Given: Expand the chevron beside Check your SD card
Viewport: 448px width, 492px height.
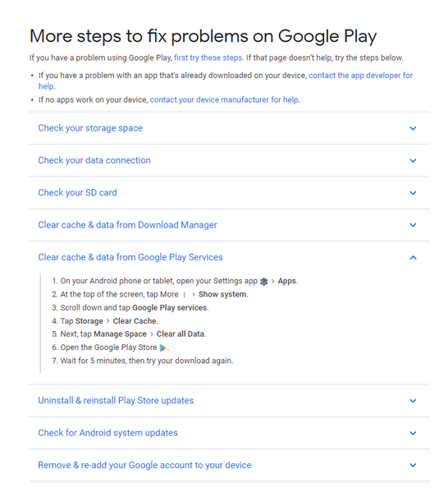Looking at the screenshot, I should [413, 193].
